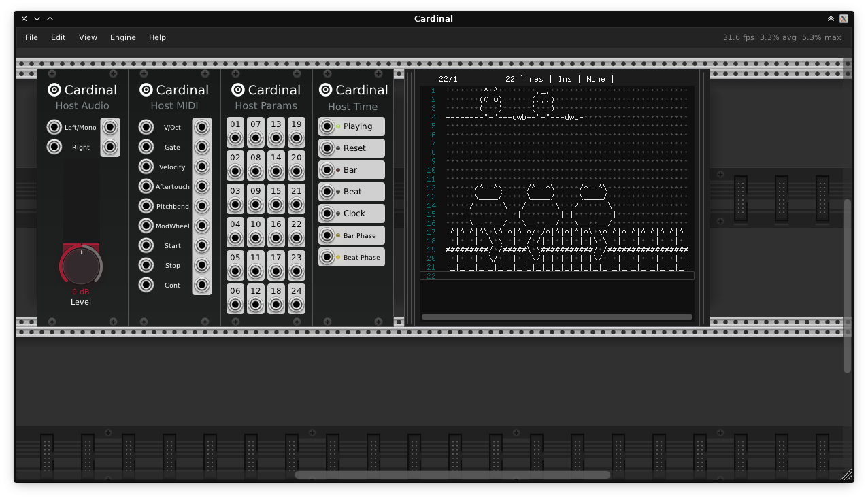This screenshot has width=868, height=499.
Task: Click the Clock output jack in Host Time
Action: click(327, 213)
